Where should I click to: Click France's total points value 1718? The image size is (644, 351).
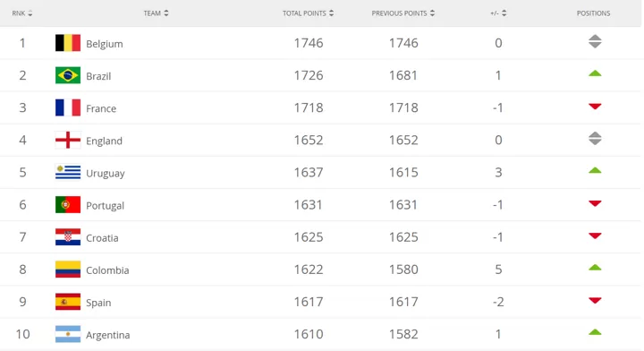[309, 107]
